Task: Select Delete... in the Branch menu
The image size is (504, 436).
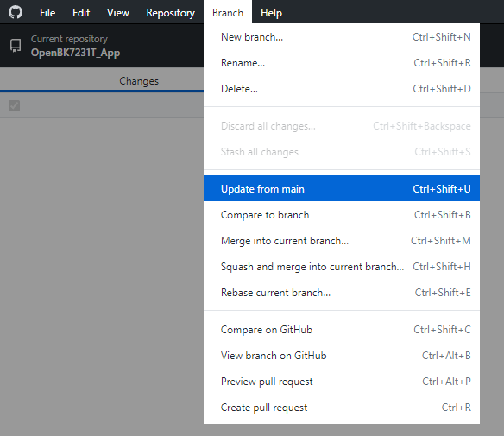Action: [342, 88]
